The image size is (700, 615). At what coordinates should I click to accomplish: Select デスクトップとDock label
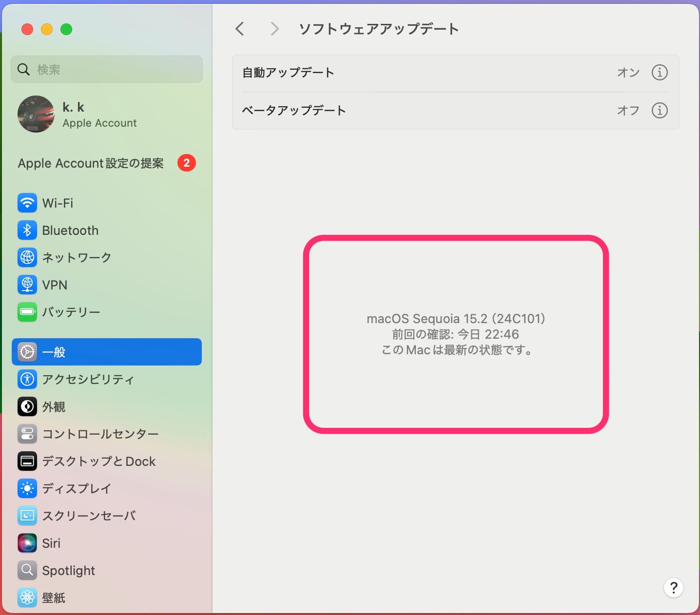pos(99,461)
